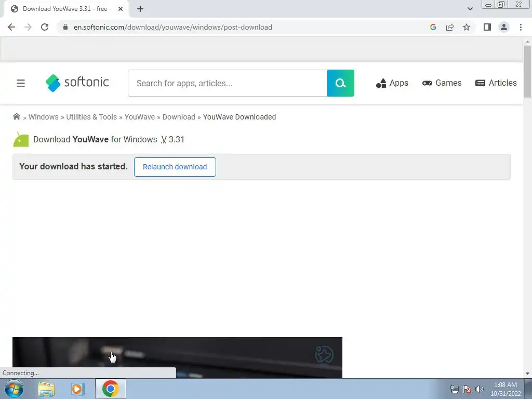Bookmark this page with the star icon
Viewport: 532px width, 399px height.
coord(467,27)
